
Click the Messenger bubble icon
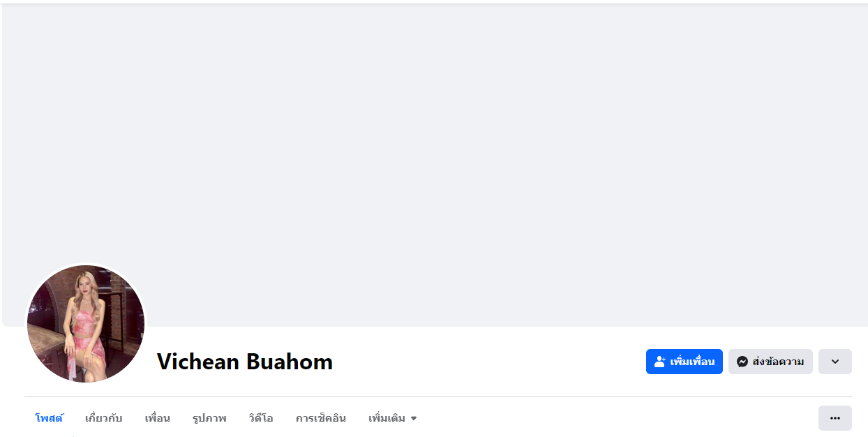[x=742, y=362]
